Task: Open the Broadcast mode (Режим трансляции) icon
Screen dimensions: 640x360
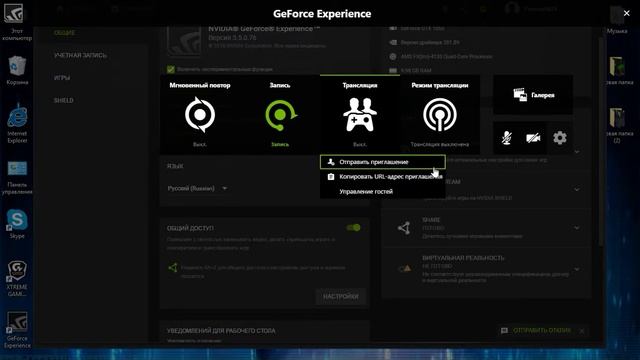Action: (440, 115)
